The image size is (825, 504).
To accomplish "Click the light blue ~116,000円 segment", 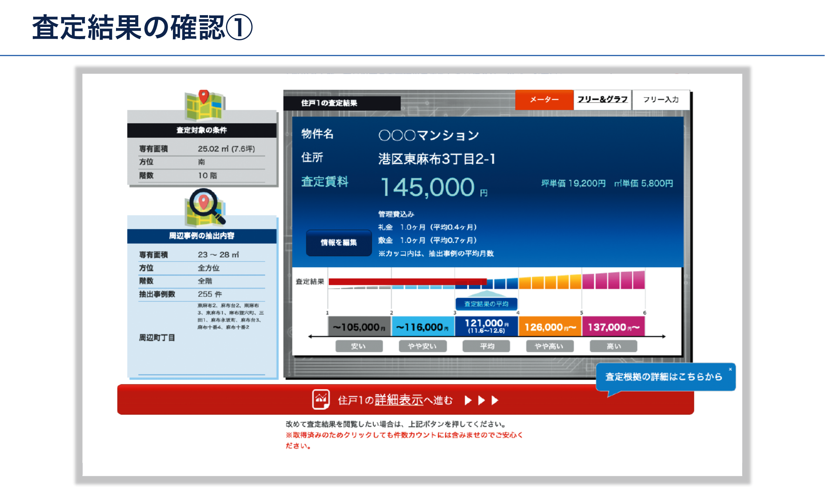I will [423, 327].
